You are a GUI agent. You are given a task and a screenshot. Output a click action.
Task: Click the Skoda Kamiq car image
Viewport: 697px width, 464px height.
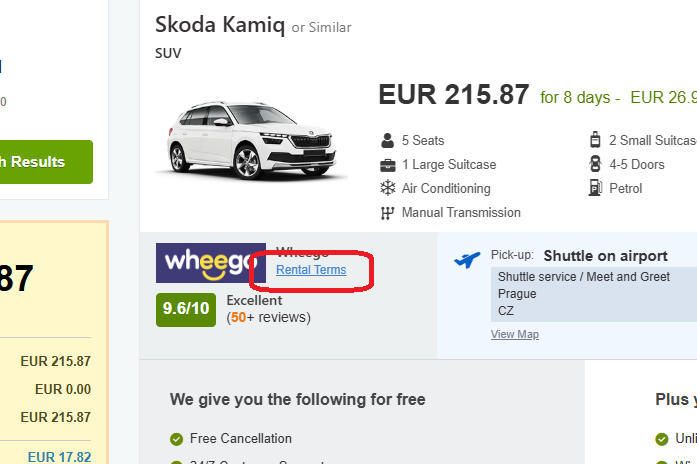click(258, 137)
